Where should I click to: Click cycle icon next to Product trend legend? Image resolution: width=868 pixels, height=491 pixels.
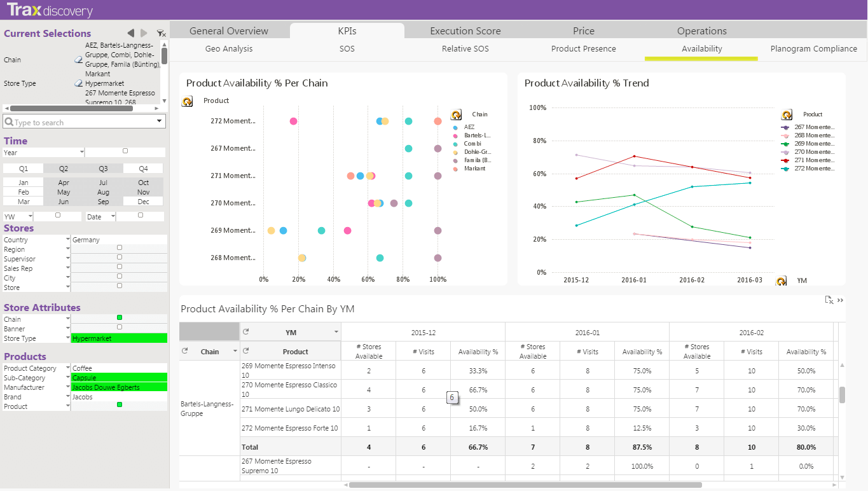(x=787, y=114)
